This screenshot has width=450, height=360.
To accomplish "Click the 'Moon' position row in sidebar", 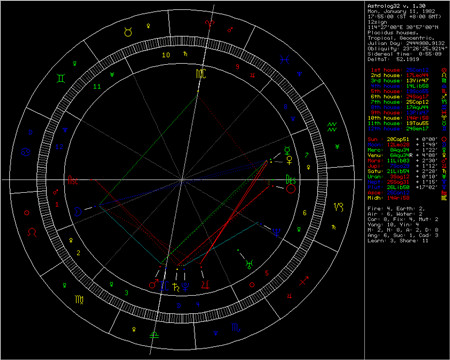I will click(403, 145).
